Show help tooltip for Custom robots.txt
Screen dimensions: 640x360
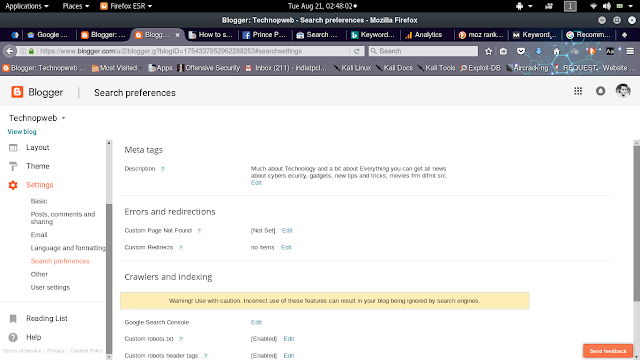tap(181, 339)
